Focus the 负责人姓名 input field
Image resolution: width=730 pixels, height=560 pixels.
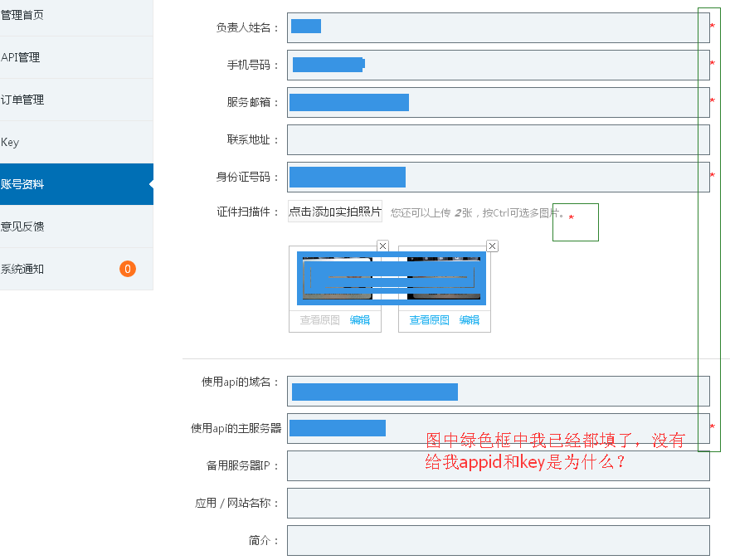coord(499,28)
